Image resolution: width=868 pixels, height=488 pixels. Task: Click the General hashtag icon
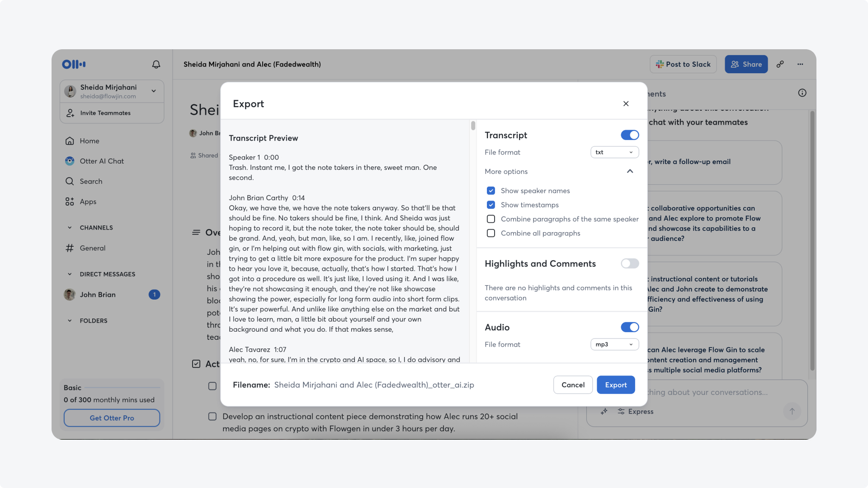coord(70,248)
